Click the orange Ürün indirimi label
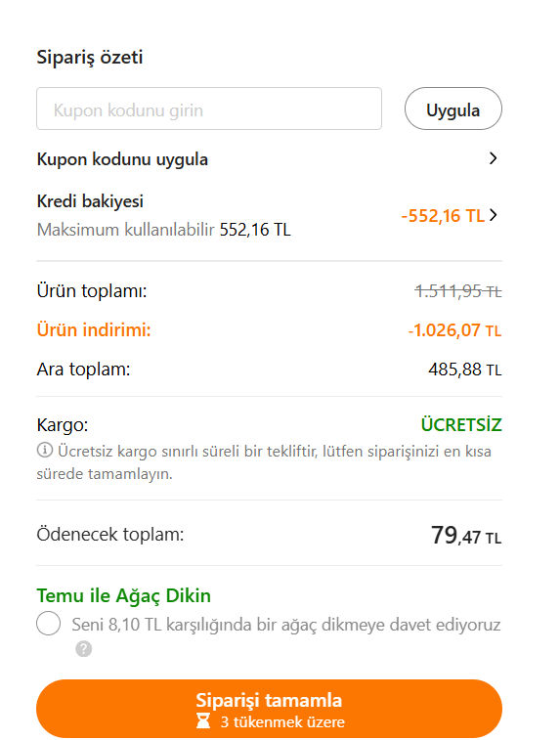Image resolution: width=560 pixels, height=740 pixels. click(x=94, y=329)
